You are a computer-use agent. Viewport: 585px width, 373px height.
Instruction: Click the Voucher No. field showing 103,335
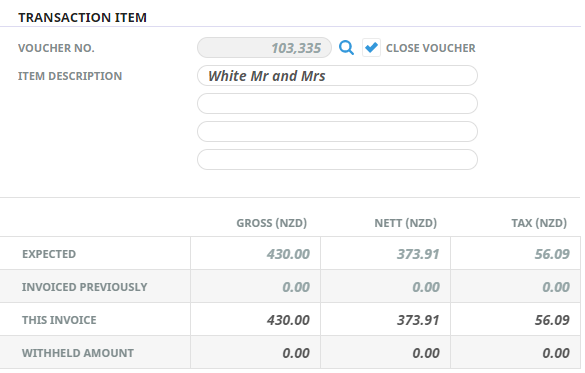264,48
